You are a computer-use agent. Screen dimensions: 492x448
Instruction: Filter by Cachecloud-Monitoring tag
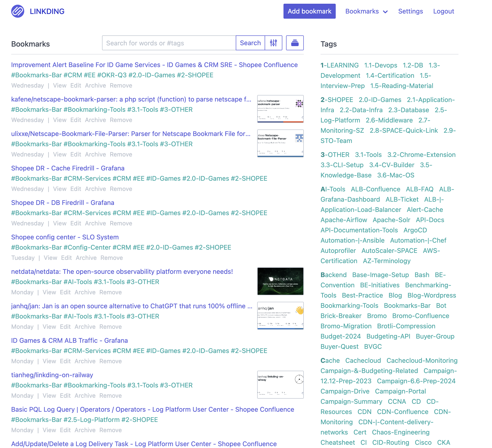click(x=422, y=360)
